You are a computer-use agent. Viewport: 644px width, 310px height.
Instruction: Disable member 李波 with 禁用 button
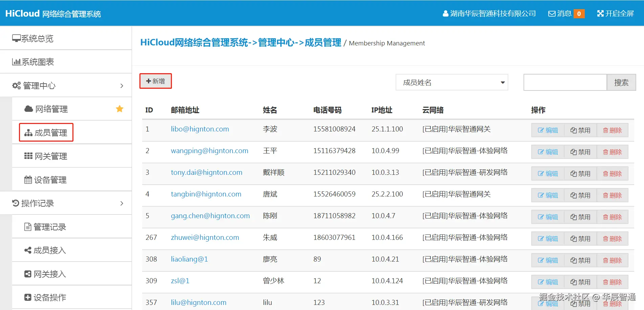click(580, 130)
